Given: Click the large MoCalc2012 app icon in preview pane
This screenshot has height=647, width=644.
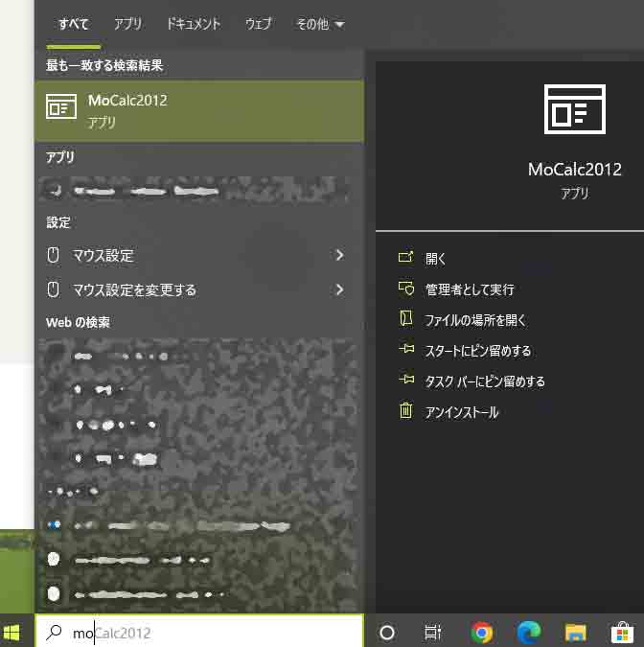Looking at the screenshot, I should pyautogui.click(x=574, y=108).
